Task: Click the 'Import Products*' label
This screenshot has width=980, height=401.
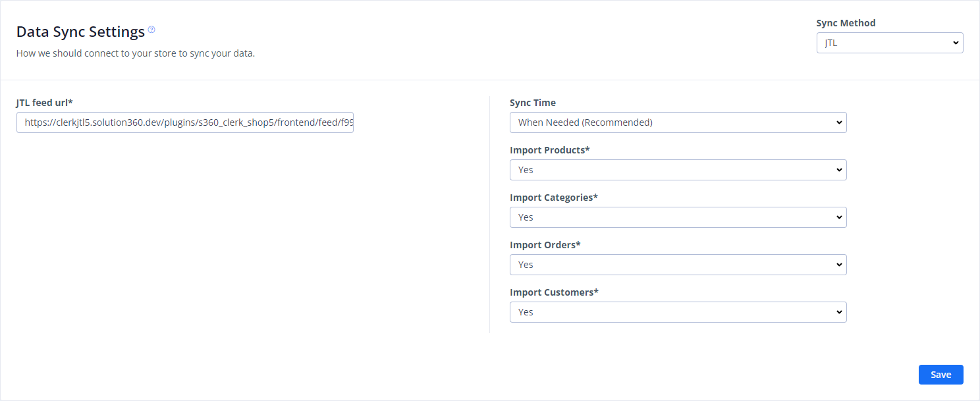Action: click(549, 150)
